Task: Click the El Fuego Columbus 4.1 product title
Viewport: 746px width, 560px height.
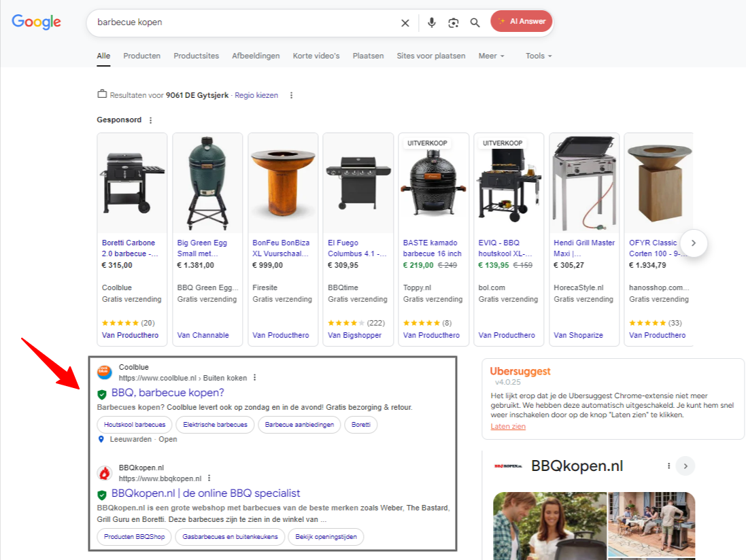Action: pyautogui.click(x=357, y=248)
